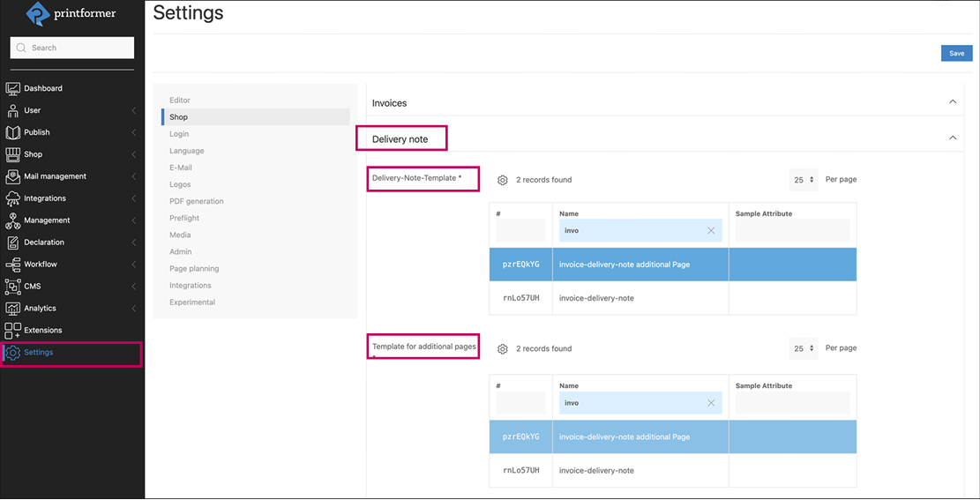
Task: Click the Dashboard icon in sidebar
Action: click(12, 88)
